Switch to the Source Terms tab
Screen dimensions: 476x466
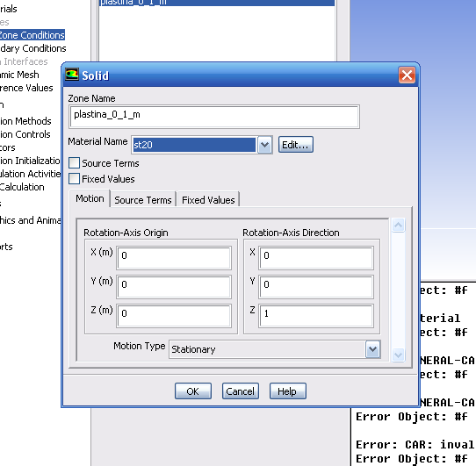[143, 200]
